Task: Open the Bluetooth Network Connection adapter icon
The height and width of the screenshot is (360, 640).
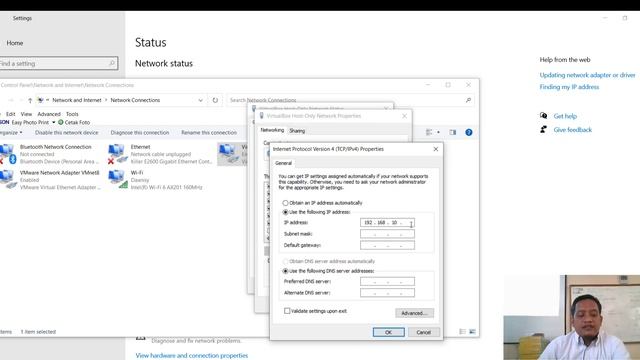Action: click(7, 154)
